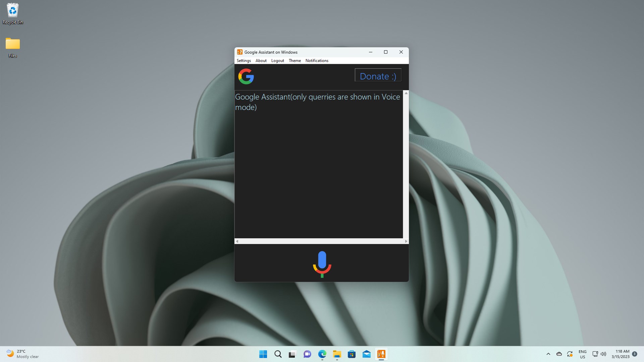The width and height of the screenshot is (644, 362).
Task: Open the About menu
Action: click(261, 61)
